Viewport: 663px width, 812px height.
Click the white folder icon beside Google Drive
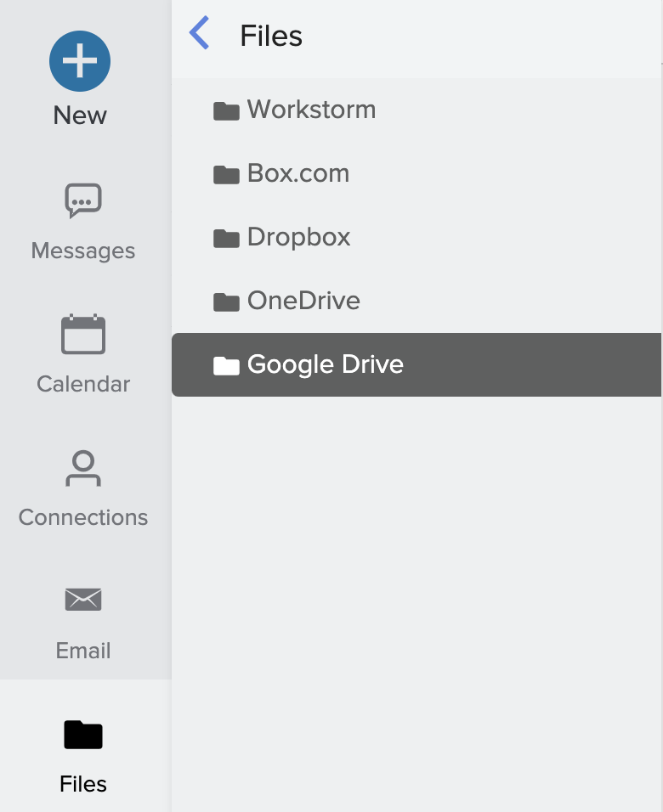coord(226,365)
